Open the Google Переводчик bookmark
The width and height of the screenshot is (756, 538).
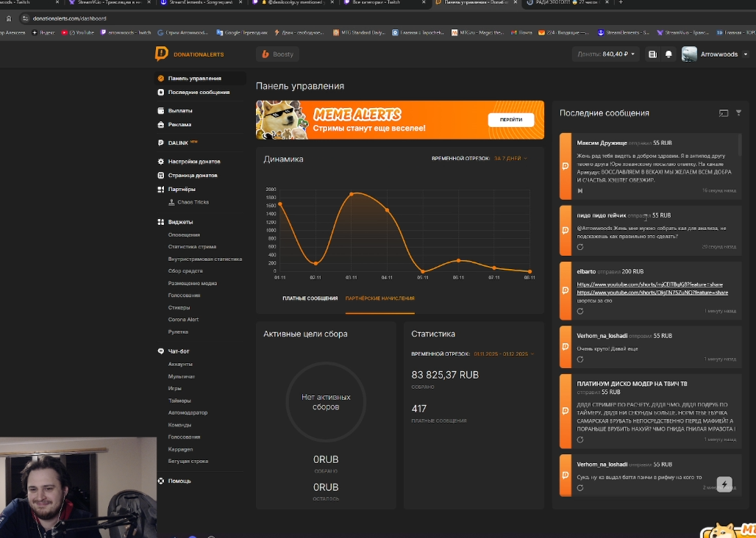coord(242,33)
